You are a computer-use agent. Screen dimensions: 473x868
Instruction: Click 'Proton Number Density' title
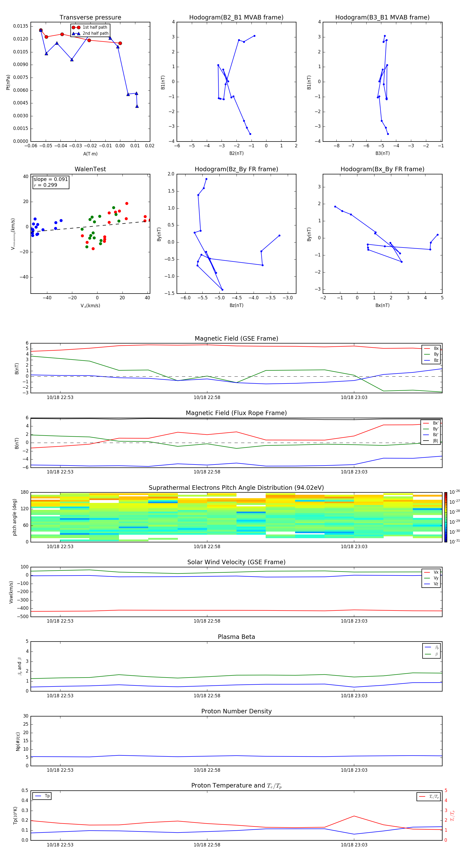pos(236,711)
